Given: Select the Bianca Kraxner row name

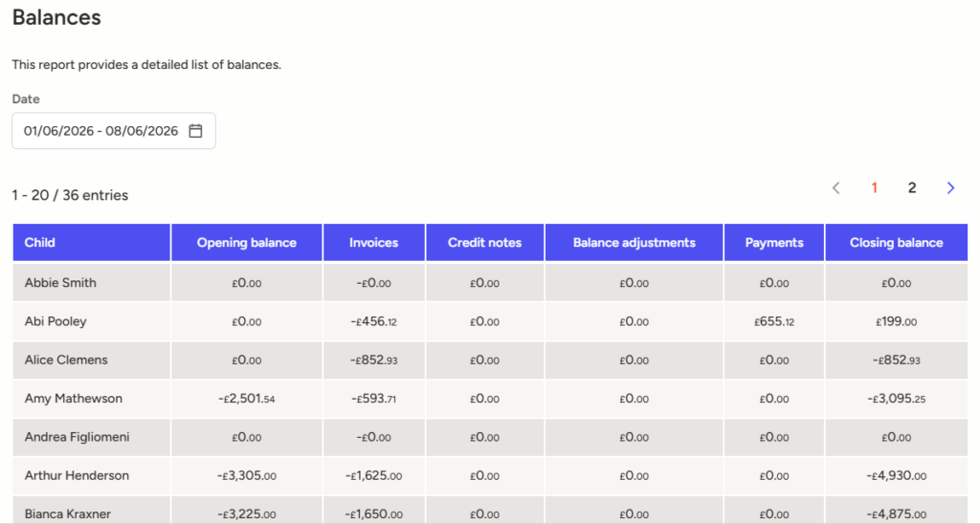Looking at the screenshot, I should (x=68, y=514).
